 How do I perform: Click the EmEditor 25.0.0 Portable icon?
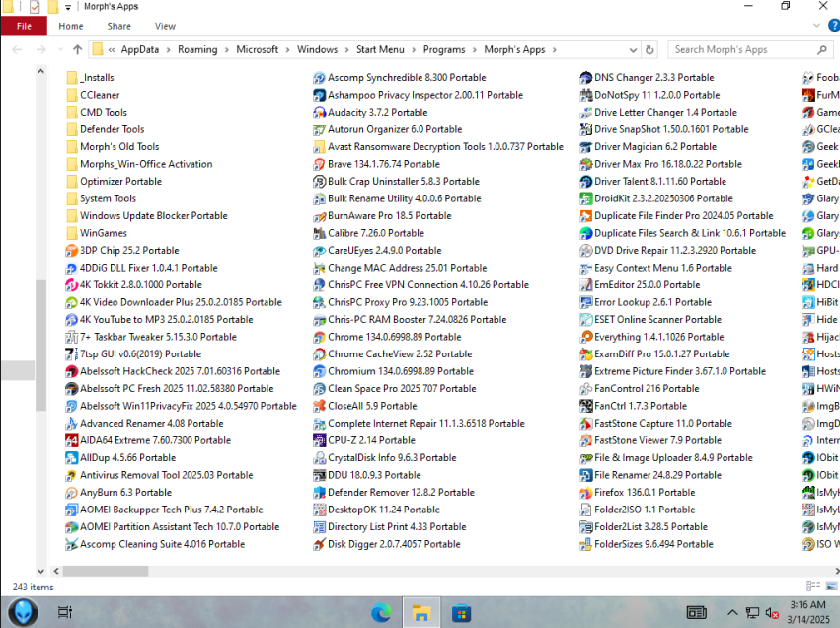585,285
